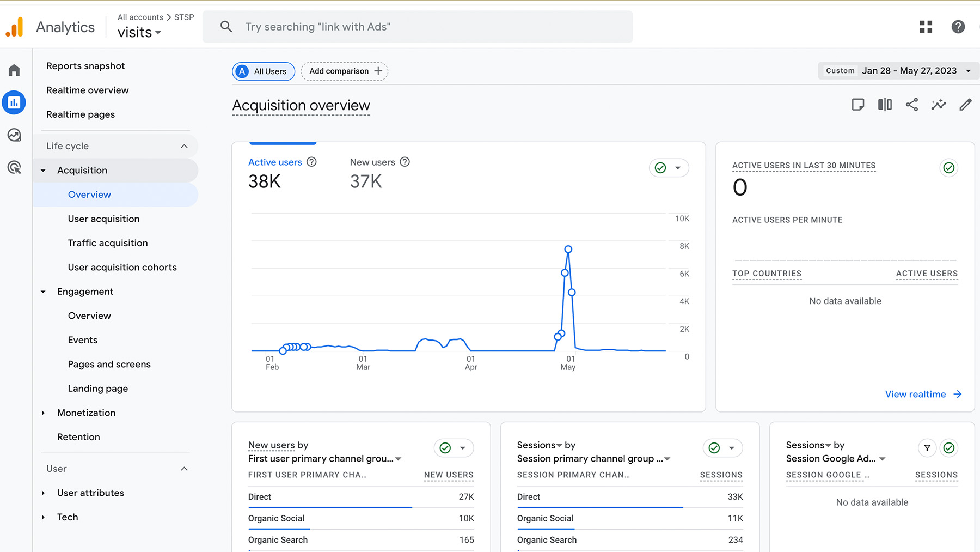Open Traffic acquisition report
This screenshot has height=552, width=980.
tap(108, 243)
